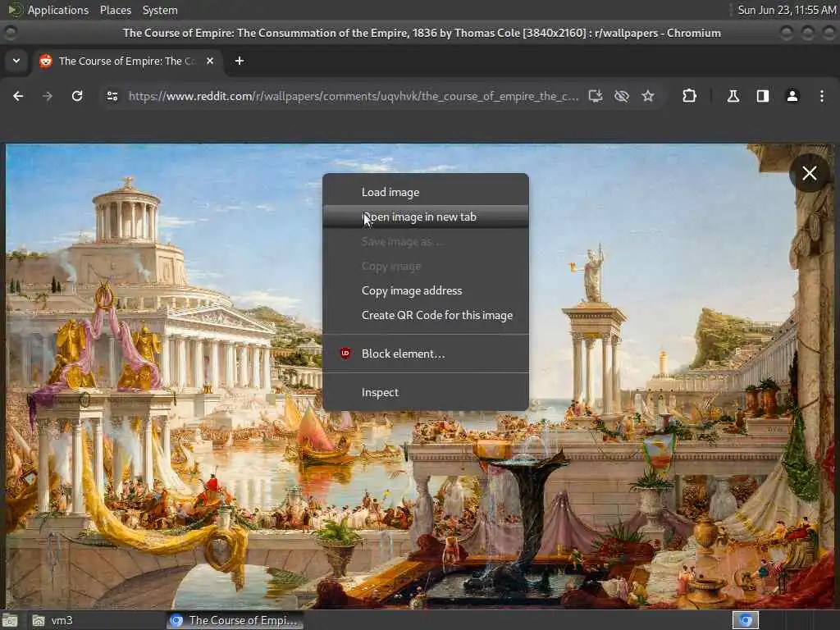Open the Places menu
The height and width of the screenshot is (630, 840).
(115, 10)
